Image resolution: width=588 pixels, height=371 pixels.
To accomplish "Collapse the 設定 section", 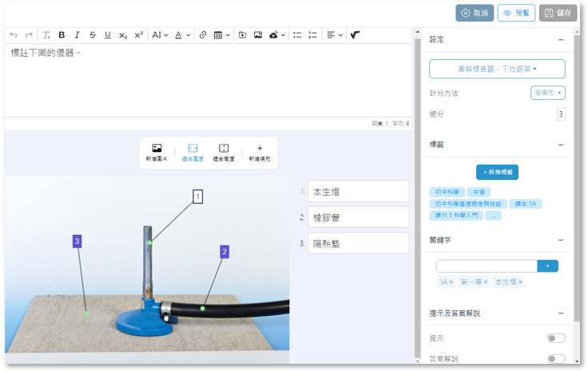I will pyautogui.click(x=561, y=39).
